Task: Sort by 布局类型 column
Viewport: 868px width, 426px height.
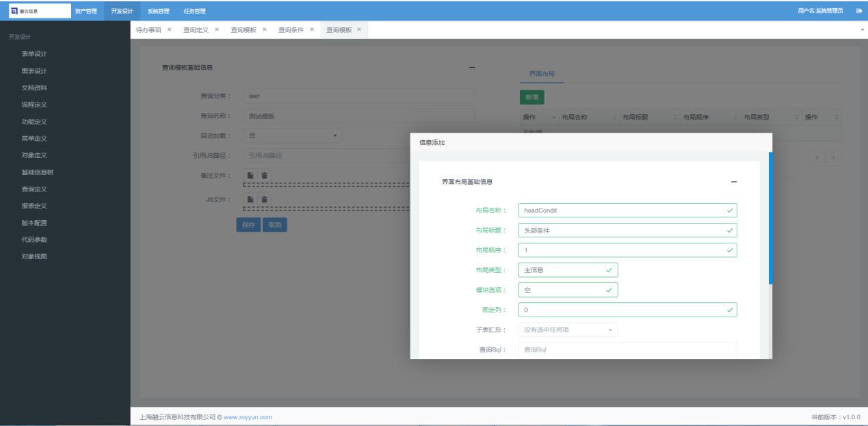Action: 772,117
